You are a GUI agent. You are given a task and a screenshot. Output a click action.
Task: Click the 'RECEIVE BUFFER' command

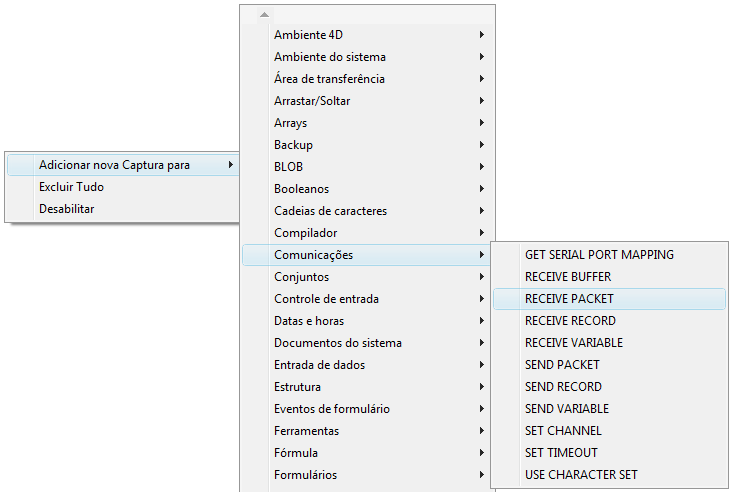568,277
